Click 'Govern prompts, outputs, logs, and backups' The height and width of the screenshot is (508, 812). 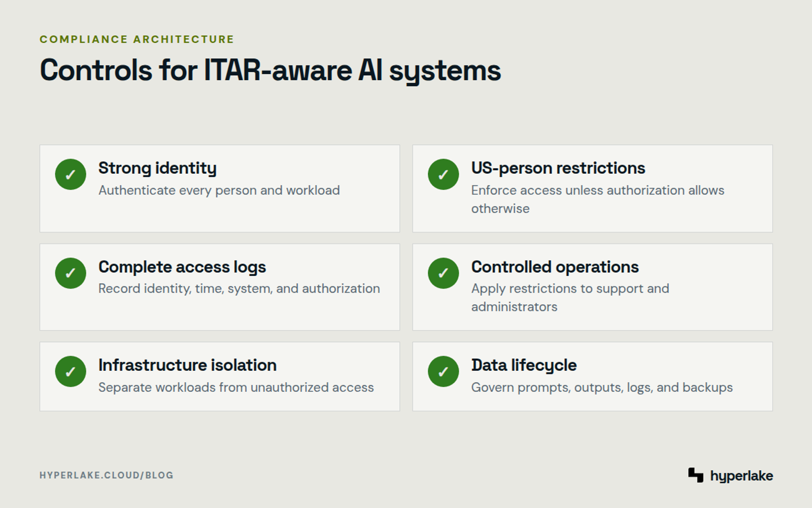[x=602, y=388]
